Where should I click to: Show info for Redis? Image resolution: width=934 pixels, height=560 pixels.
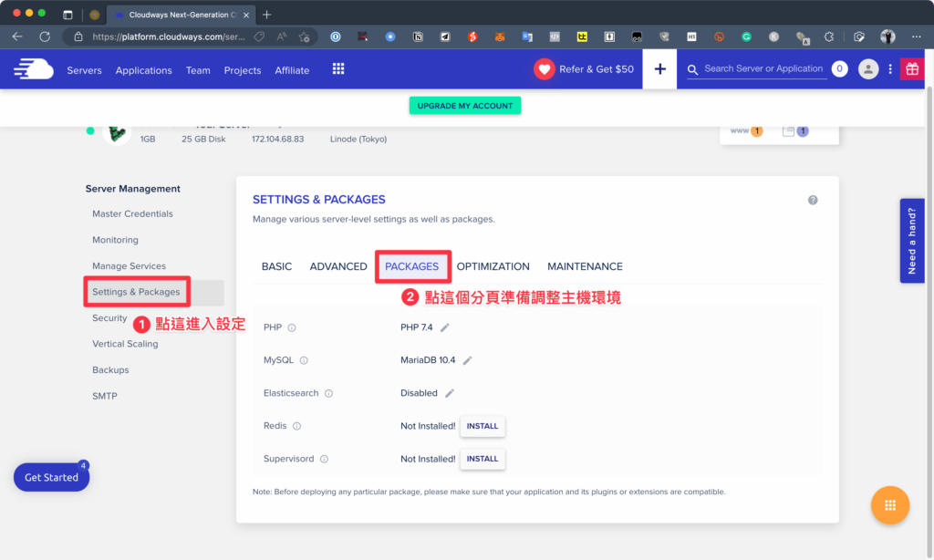click(296, 426)
